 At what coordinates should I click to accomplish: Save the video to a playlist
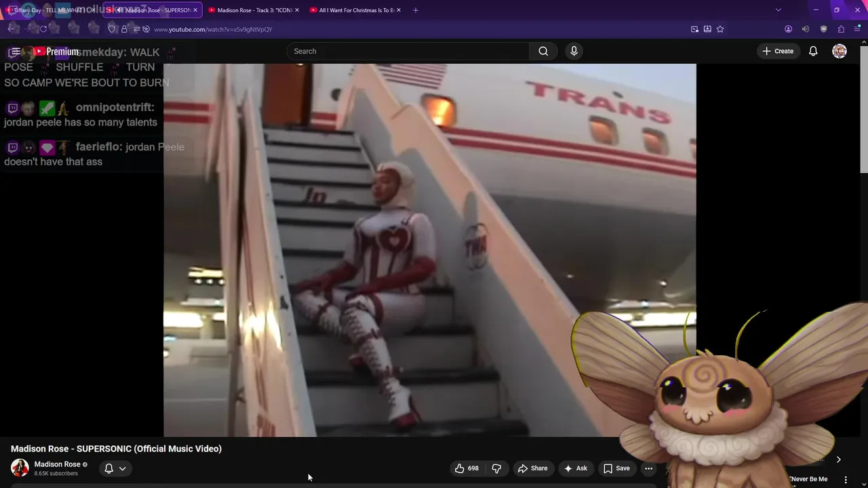coord(616,468)
